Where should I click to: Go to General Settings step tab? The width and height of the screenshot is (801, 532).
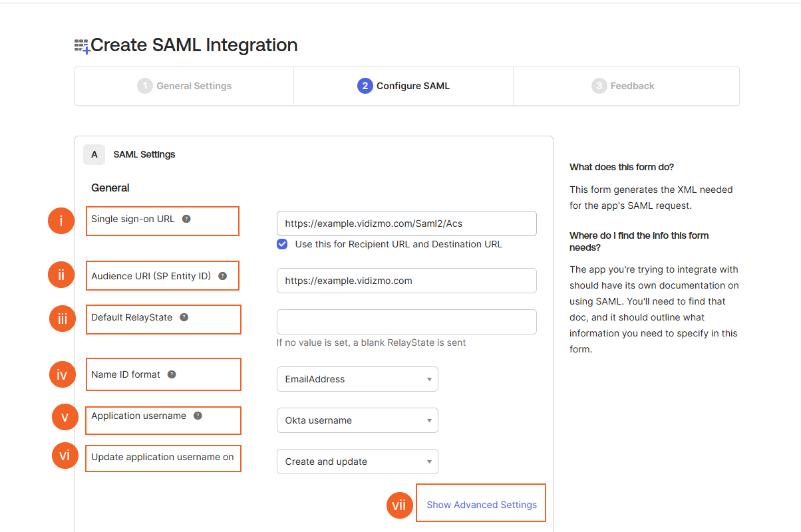(x=184, y=86)
